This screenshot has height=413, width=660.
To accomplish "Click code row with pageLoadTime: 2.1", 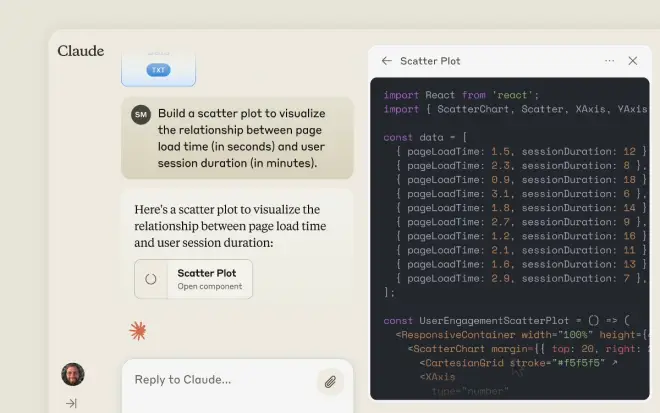I will (x=521, y=250).
